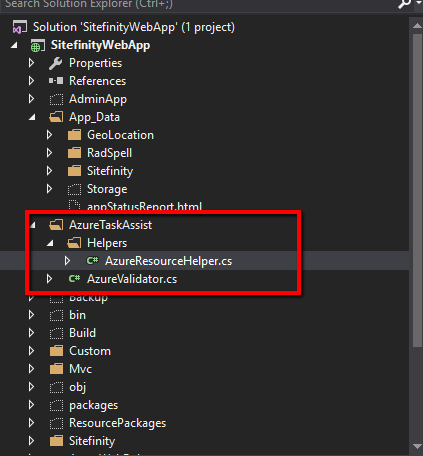The width and height of the screenshot is (423, 456).
Task: Click the Build folder icon
Action: pyautogui.click(x=56, y=333)
